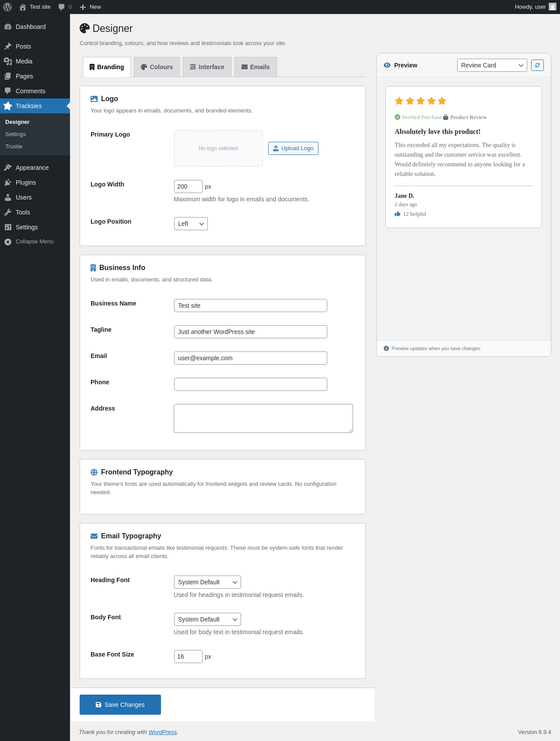The width and height of the screenshot is (560, 741).
Task: Open Plugins from the sidebar plug icon
Action: (8, 183)
